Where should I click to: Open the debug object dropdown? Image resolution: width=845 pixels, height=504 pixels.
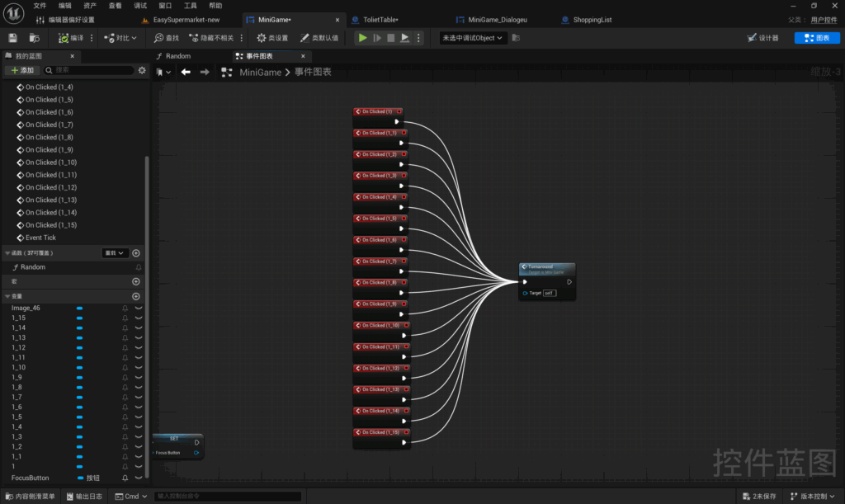473,38
